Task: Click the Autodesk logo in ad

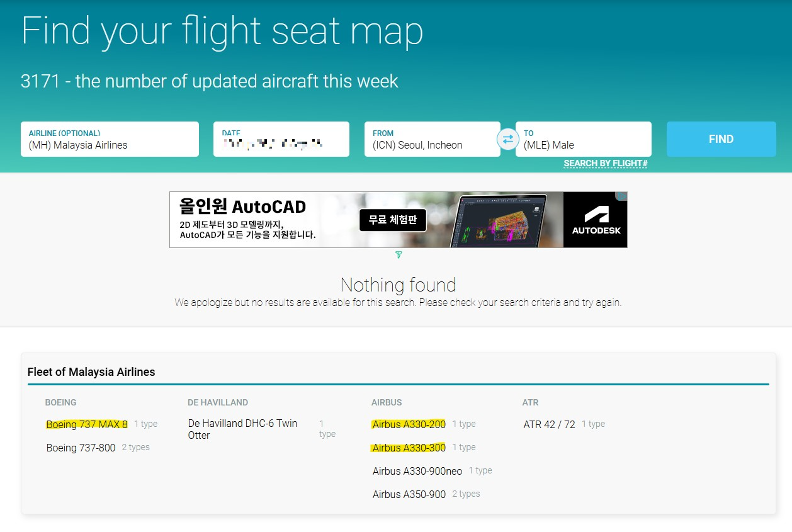Action: 596,220
